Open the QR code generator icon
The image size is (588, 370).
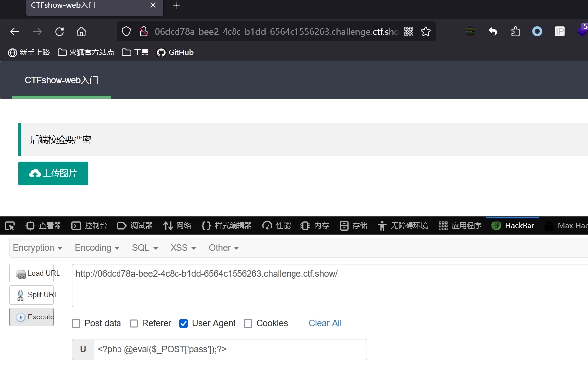coord(409,32)
